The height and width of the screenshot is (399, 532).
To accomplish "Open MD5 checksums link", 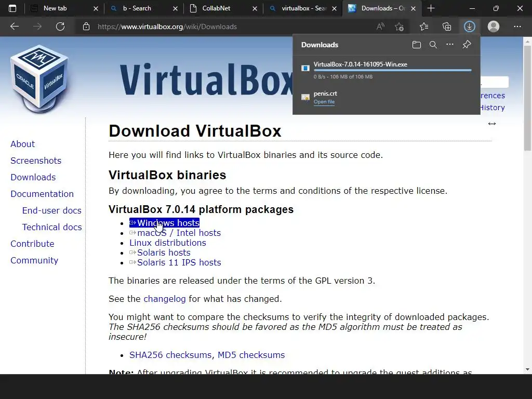I will click(x=251, y=355).
